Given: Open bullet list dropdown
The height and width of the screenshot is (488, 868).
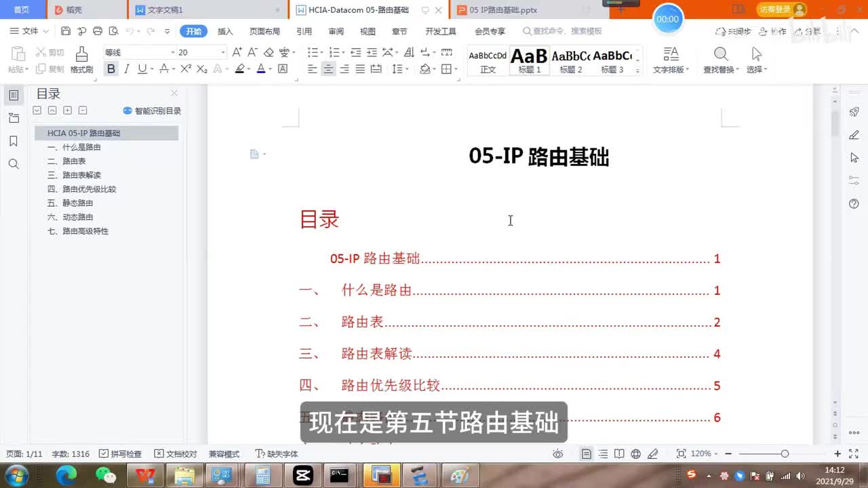Looking at the screenshot, I should 321,52.
